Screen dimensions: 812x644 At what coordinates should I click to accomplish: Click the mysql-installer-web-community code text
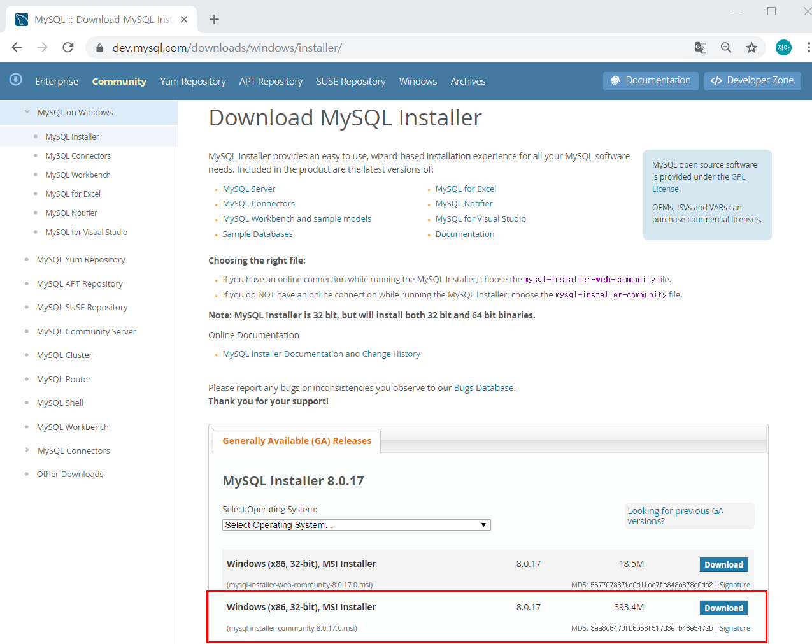pos(589,280)
